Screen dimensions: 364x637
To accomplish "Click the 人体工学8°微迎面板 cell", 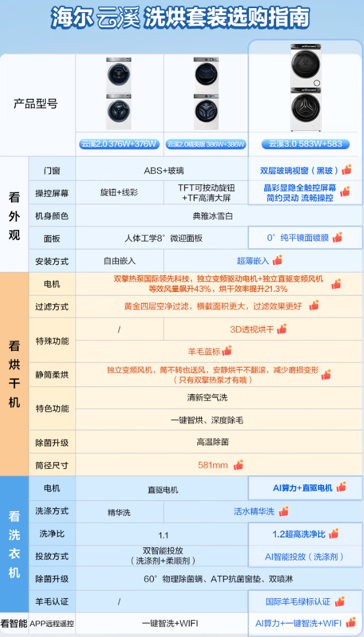I will [x=164, y=238].
